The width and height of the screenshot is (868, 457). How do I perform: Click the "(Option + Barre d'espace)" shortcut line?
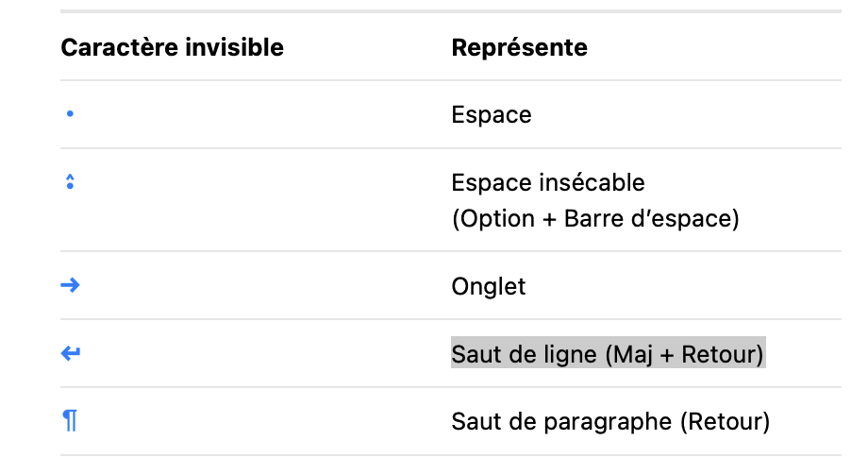[594, 219]
